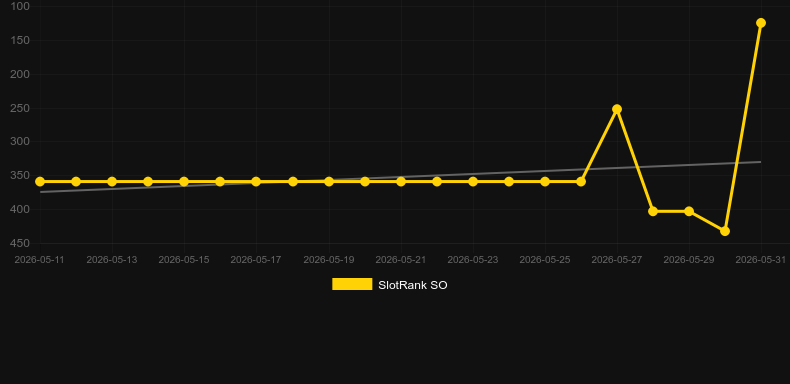Select the 2026-05-29 data point near 400
This screenshot has width=790, height=384.
pos(689,212)
